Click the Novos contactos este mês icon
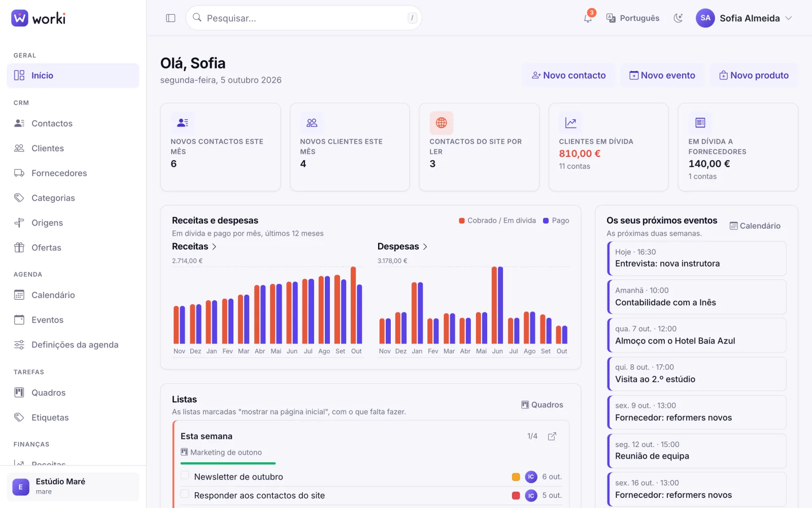The width and height of the screenshot is (812, 508). tap(183, 122)
